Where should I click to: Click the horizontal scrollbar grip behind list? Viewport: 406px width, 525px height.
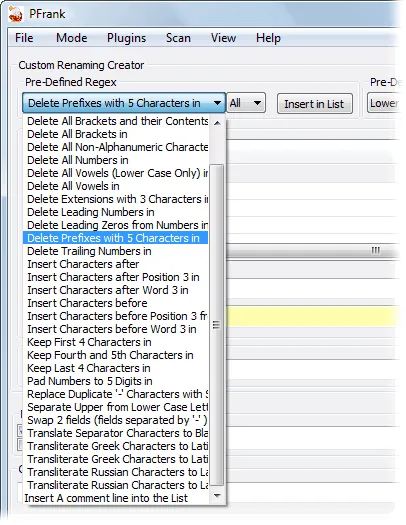376,250
